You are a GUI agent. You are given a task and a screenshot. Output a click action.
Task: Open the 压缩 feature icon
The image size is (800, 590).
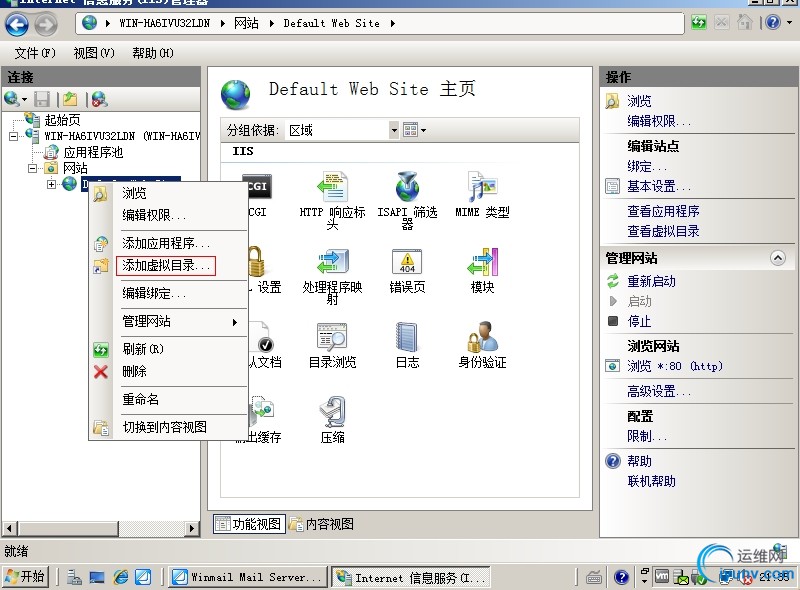coord(332,412)
